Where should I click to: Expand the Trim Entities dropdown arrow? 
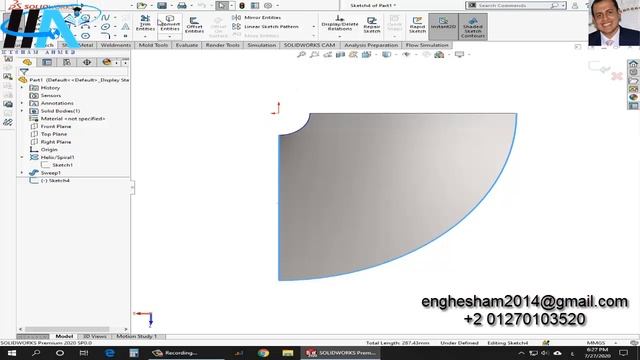[x=145, y=37]
